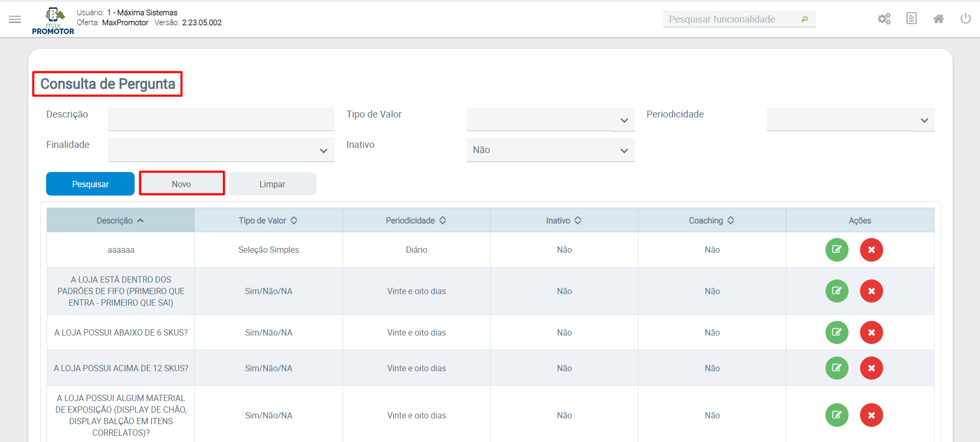This screenshot has height=442, width=980.
Task: Open the Inativo dropdown showing Não
Action: click(550, 150)
